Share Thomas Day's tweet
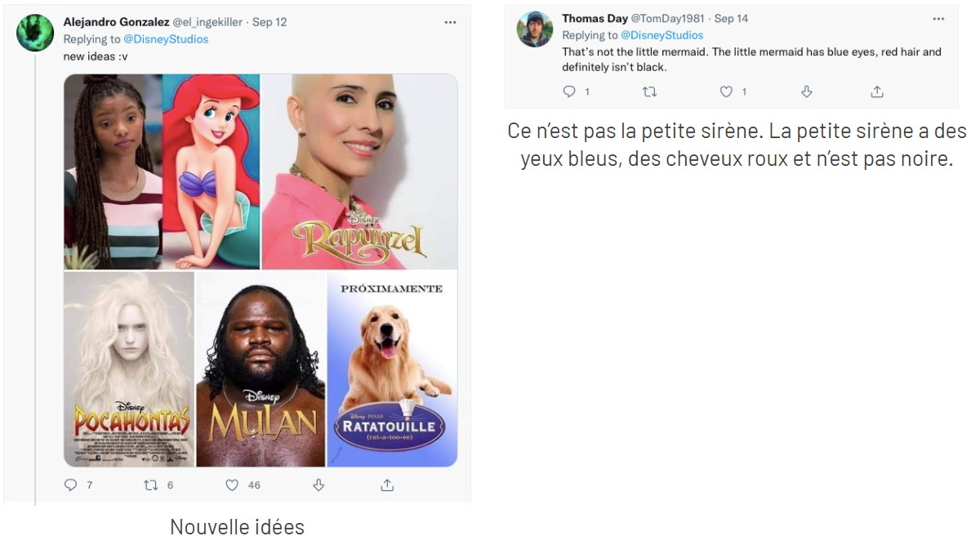Screen dimensions: 980x545 [x=877, y=92]
